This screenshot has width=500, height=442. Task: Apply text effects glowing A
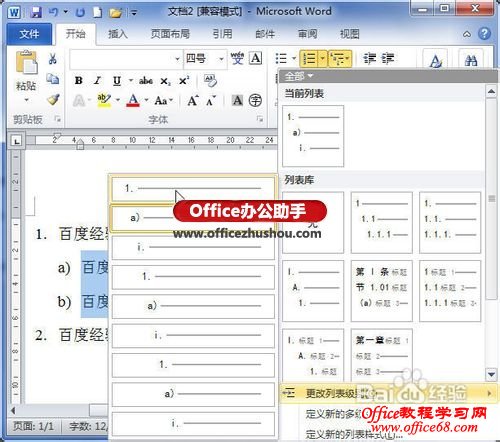[x=79, y=100]
